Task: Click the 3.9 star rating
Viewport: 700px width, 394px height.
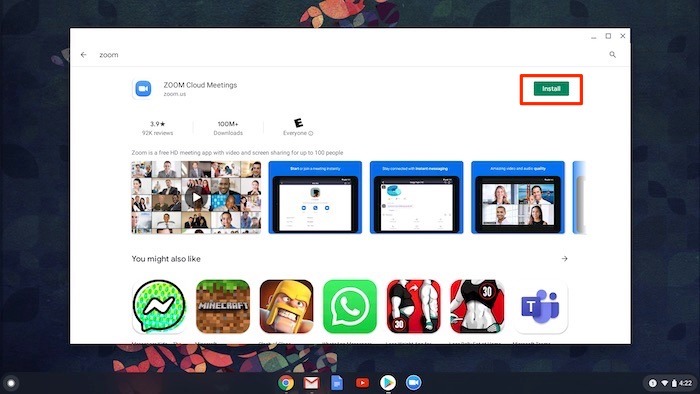Action: [x=158, y=124]
